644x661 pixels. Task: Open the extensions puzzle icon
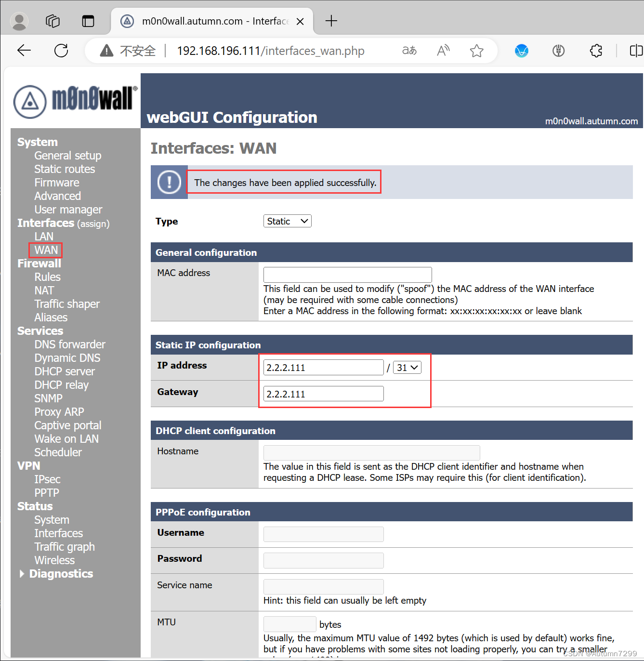coord(596,51)
